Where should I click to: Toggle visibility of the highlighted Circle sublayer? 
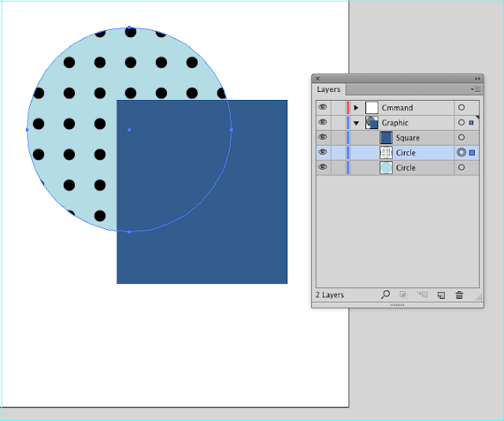323,152
